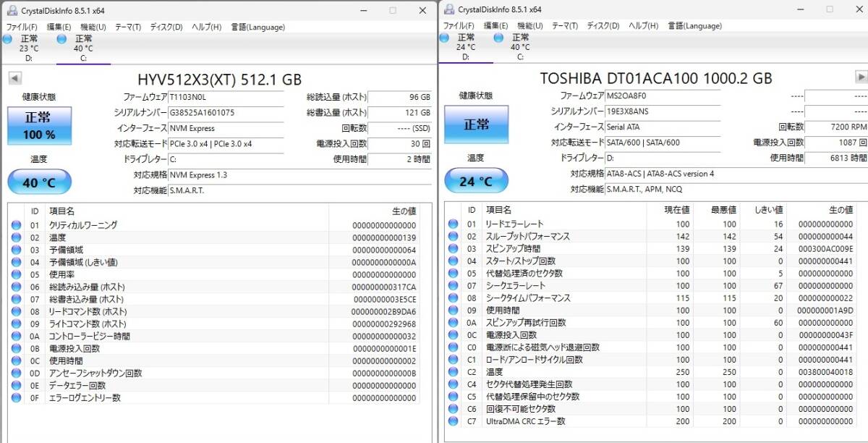Click the status orb of row 05 代替処理済のセクタ数
Screen dimensions: 868x443
(453, 273)
